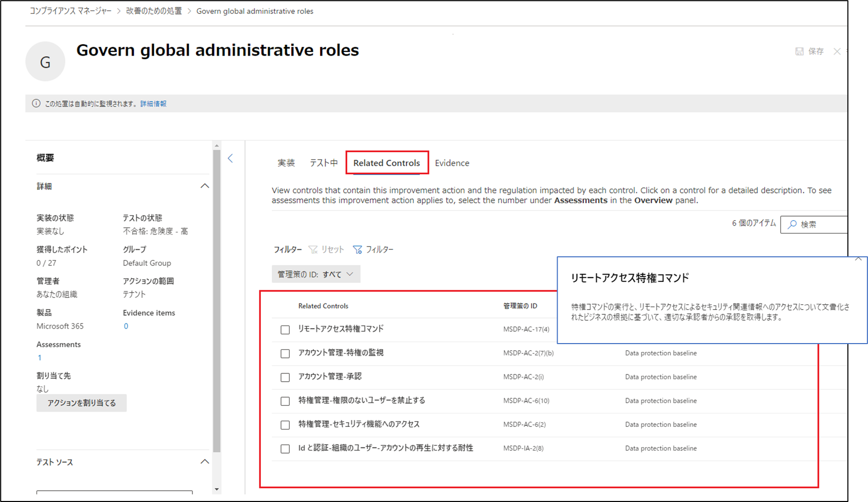The width and height of the screenshot is (868, 502).
Task: Click the 6 個のアイテム count text
Action: coord(754,223)
